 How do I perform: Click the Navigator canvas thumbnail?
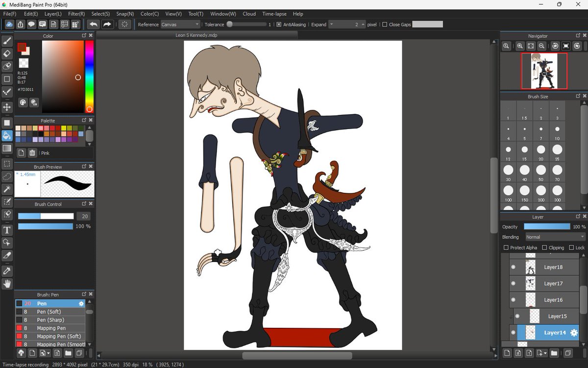coord(544,71)
